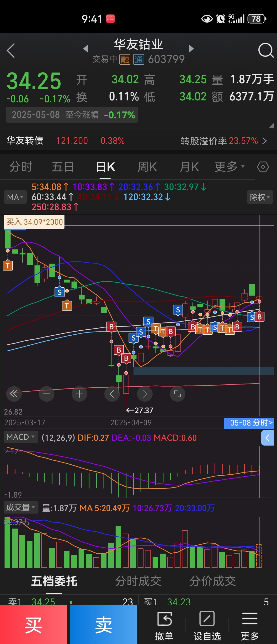Select 五档委托 tab
The image size is (277, 644).
54,581
